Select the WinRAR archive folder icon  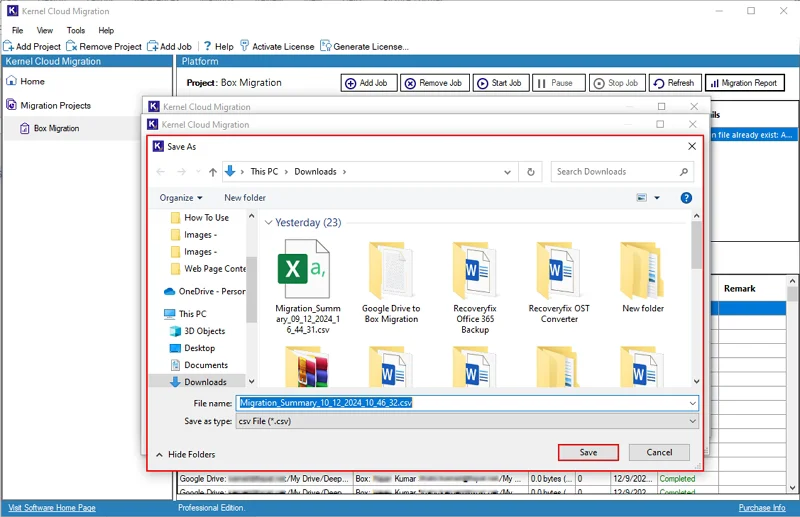click(x=307, y=366)
